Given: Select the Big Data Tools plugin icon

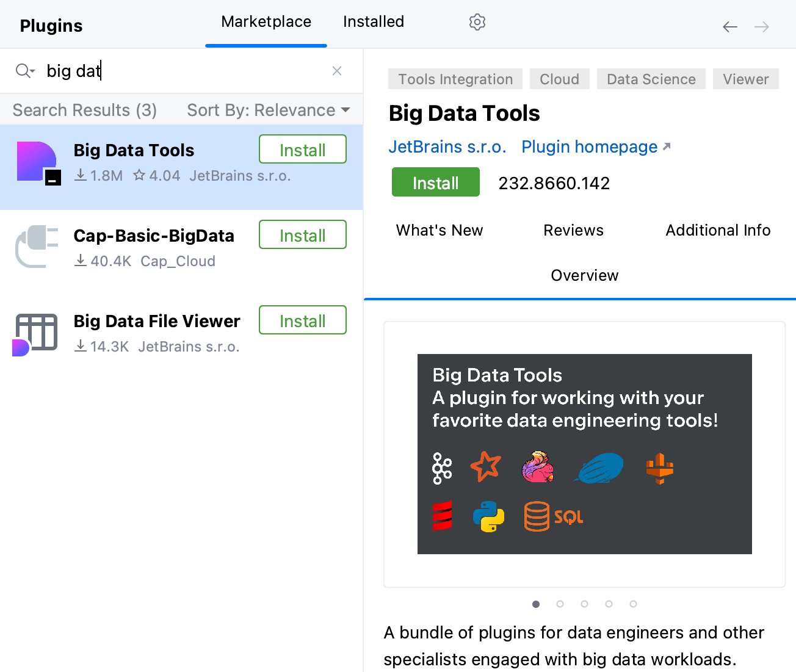Looking at the screenshot, I should click(37, 161).
